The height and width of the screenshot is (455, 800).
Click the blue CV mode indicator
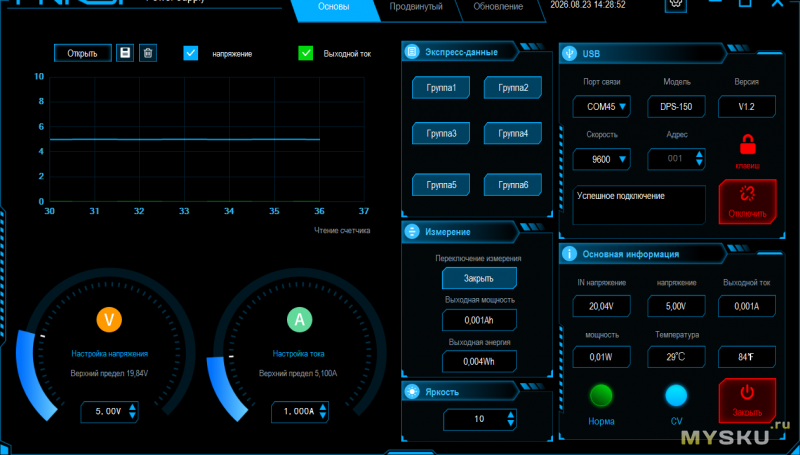pyautogui.click(x=677, y=395)
